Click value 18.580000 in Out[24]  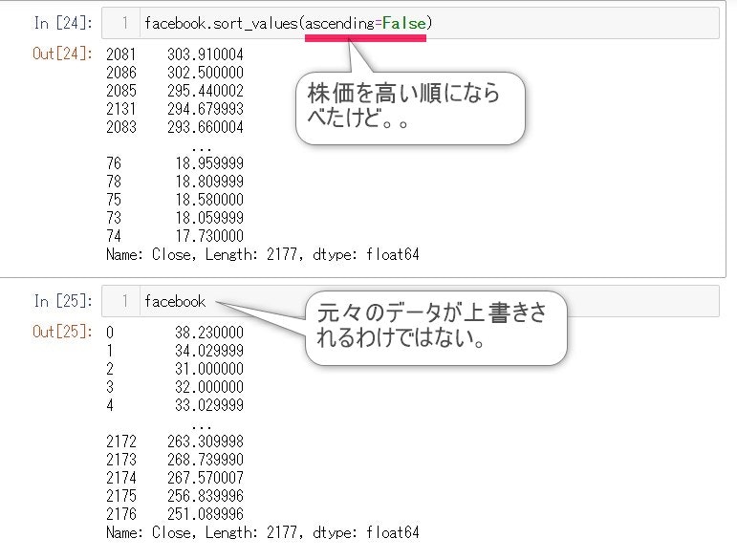click(x=209, y=200)
